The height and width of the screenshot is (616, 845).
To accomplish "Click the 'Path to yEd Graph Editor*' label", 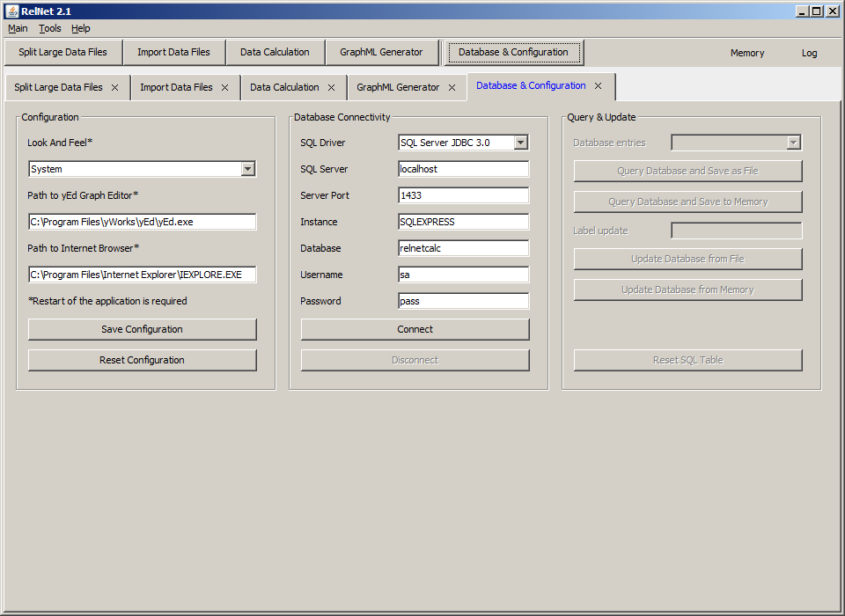I will pos(83,195).
